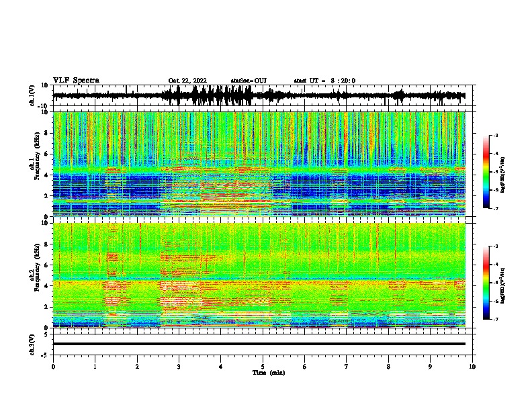The width and height of the screenshot is (532, 411).
Task: Click ch.1 color scale log(PSD) unit label
Action: pyautogui.click(x=503, y=175)
